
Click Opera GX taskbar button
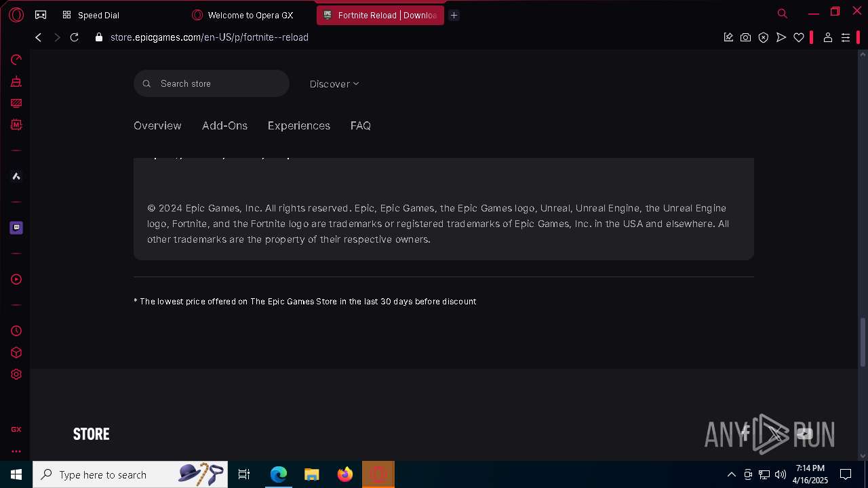coord(378,474)
